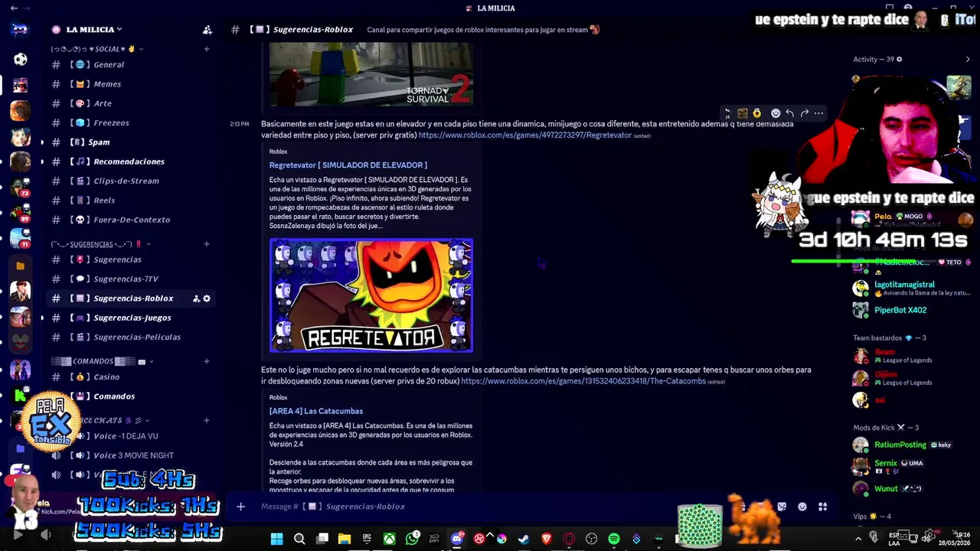Add channel to COMANDOS category
The image size is (980, 551).
point(206,361)
